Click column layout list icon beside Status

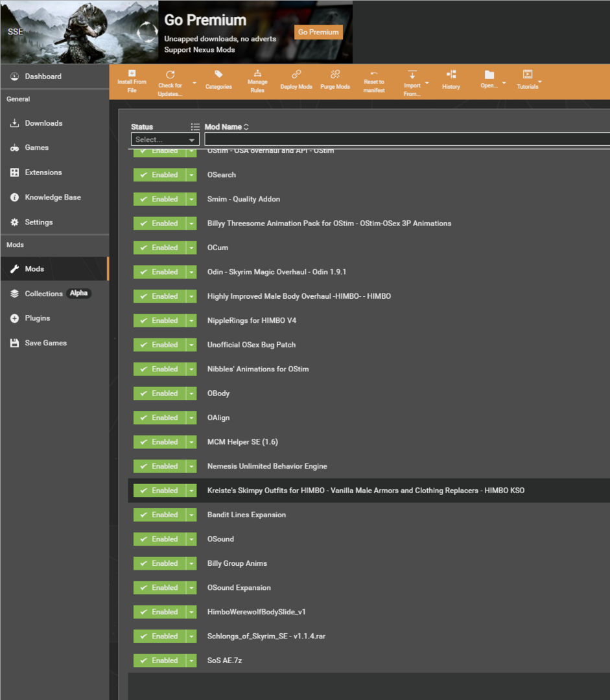195,127
